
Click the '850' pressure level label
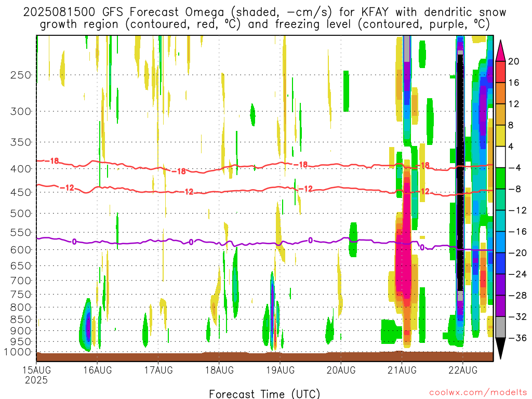(21, 320)
